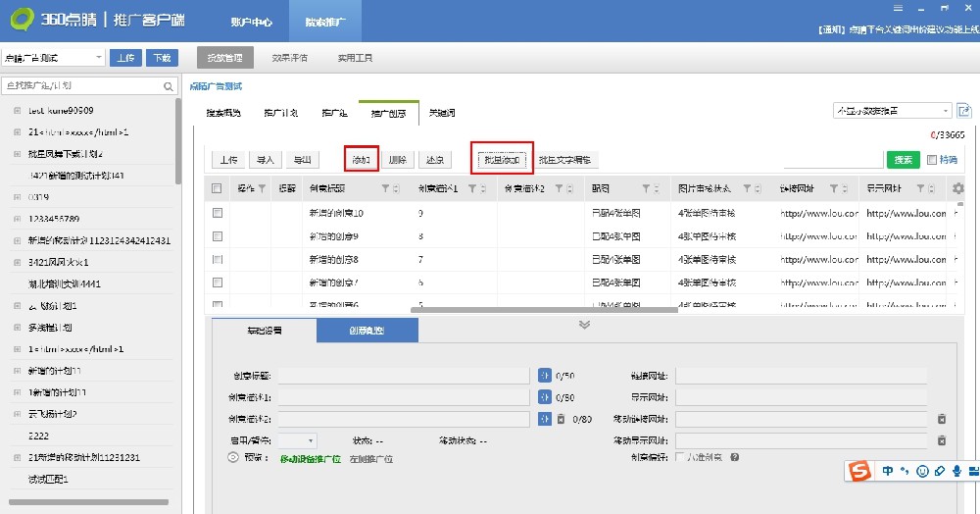Click the 批量文字编辑 button
Screen dimensions: 980x514
point(565,160)
